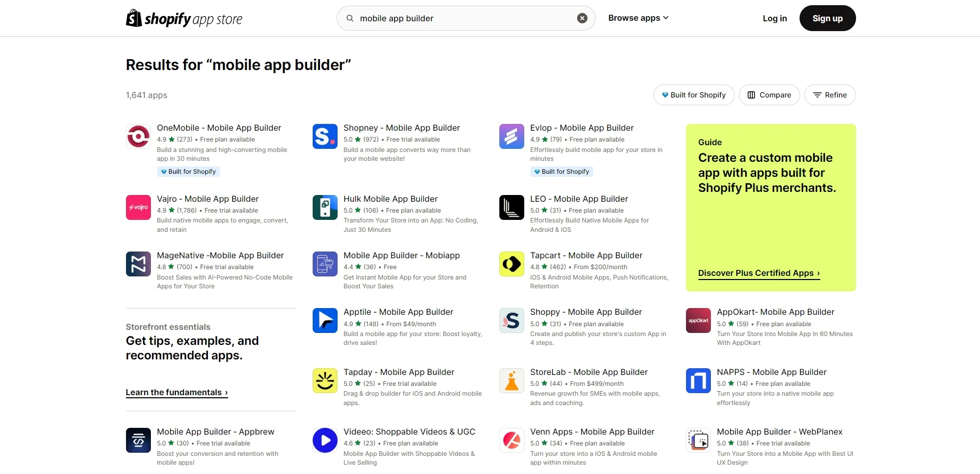Open Videeo: Shoppable Videos & UGC title
Image resolution: width=980 pixels, height=474 pixels.
tap(410, 432)
